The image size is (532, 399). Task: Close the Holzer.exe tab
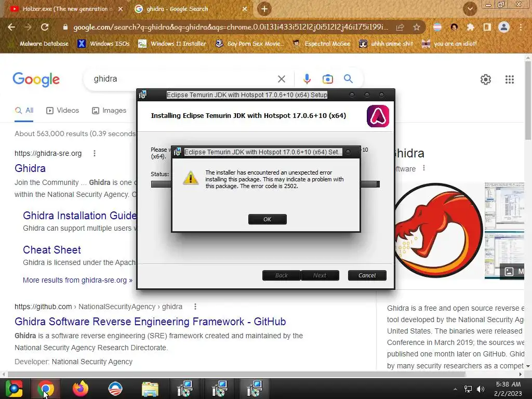tap(121, 9)
